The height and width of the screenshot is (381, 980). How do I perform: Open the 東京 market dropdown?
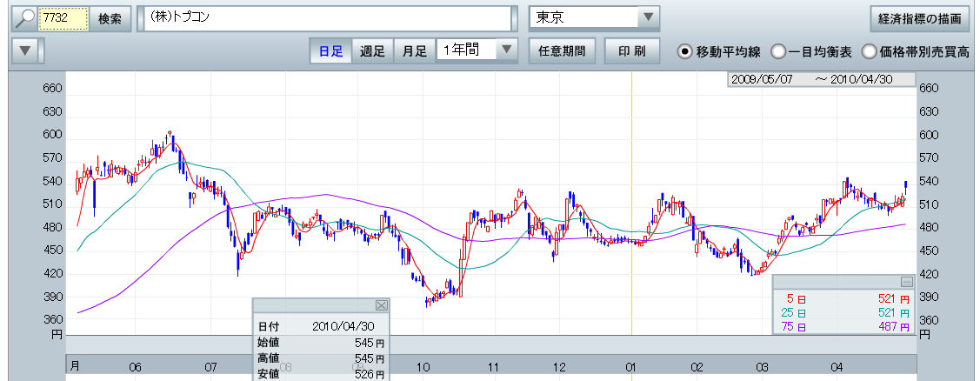pos(648,18)
